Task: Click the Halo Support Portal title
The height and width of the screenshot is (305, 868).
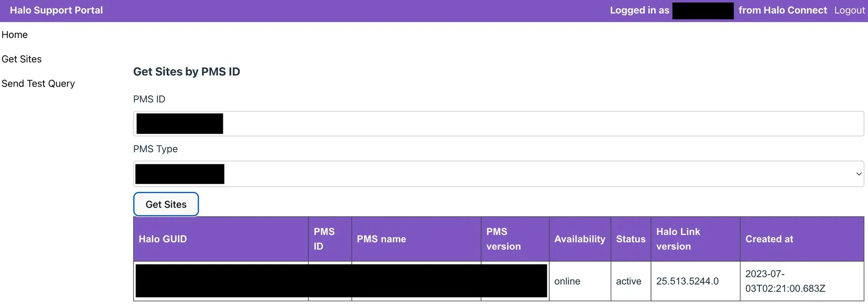Action: point(56,10)
